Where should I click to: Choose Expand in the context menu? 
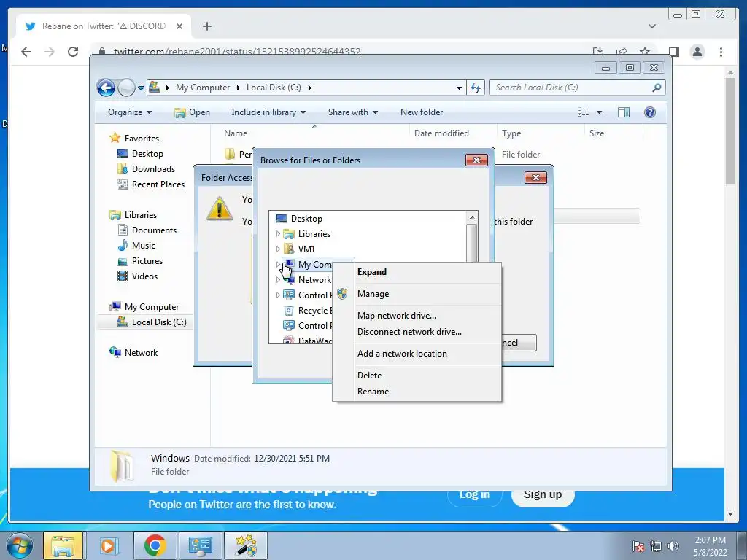[x=371, y=272]
